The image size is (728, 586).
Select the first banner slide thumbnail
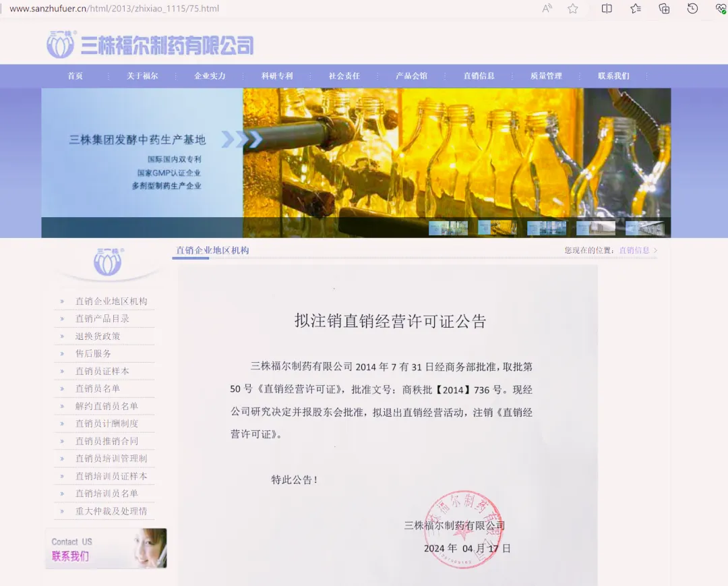[448, 228]
